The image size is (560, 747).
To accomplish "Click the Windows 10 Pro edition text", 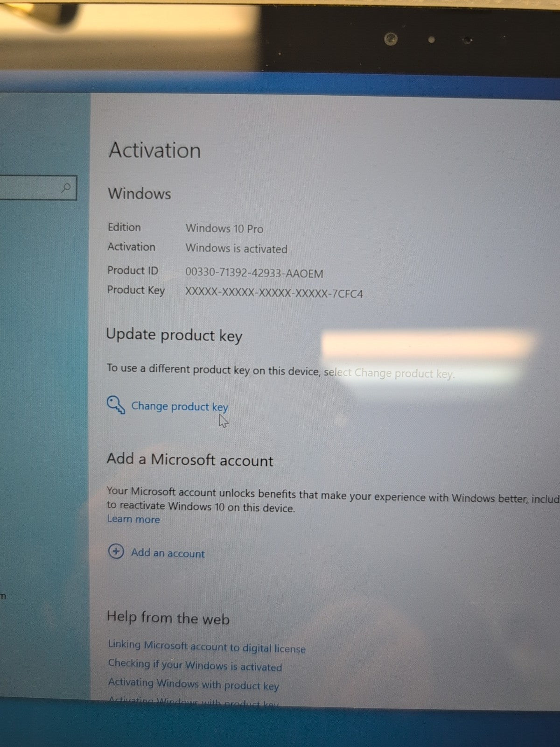I will [224, 229].
